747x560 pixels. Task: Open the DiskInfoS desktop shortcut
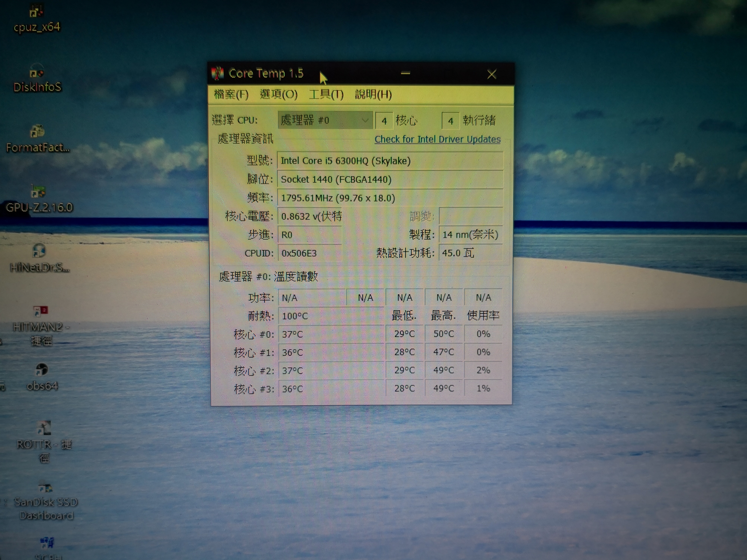click(x=37, y=79)
